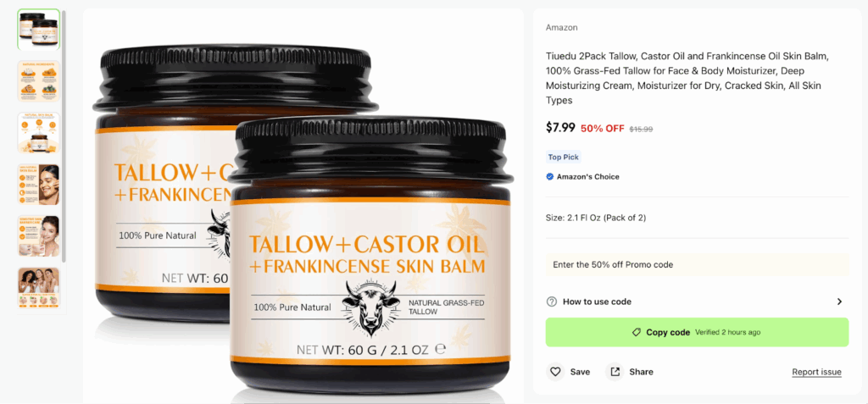868x404 pixels.
Task: Expand How to use code chevron
Action: click(839, 302)
